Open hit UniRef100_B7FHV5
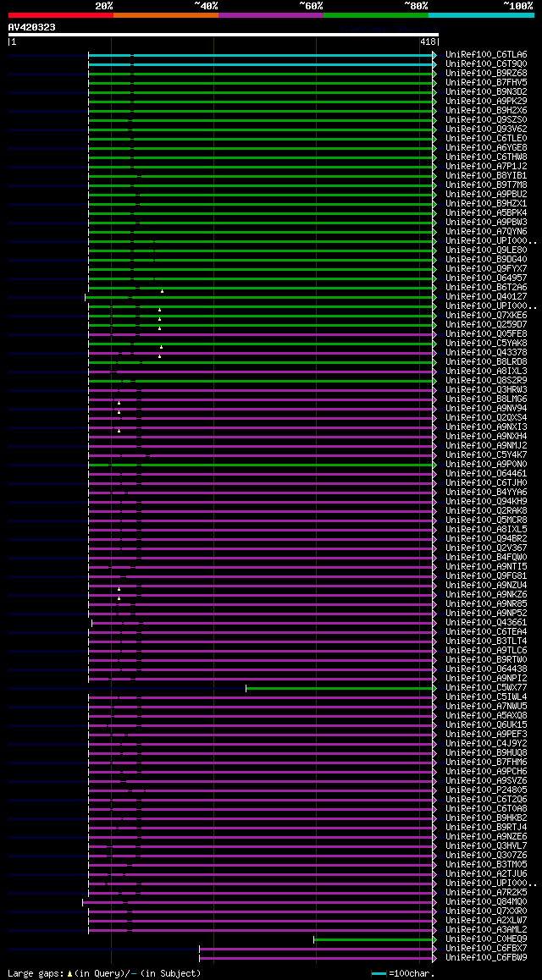The image size is (542, 980). (x=486, y=83)
